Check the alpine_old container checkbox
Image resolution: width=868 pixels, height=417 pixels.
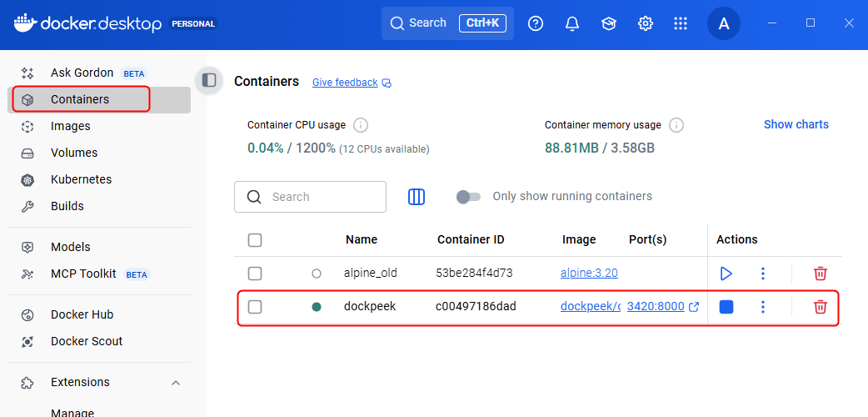coord(255,274)
